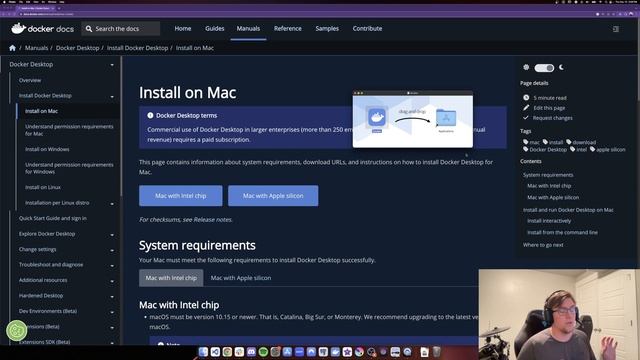Jump to System requirements in Contents
The height and width of the screenshot is (360, 640).
tap(548, 175)
